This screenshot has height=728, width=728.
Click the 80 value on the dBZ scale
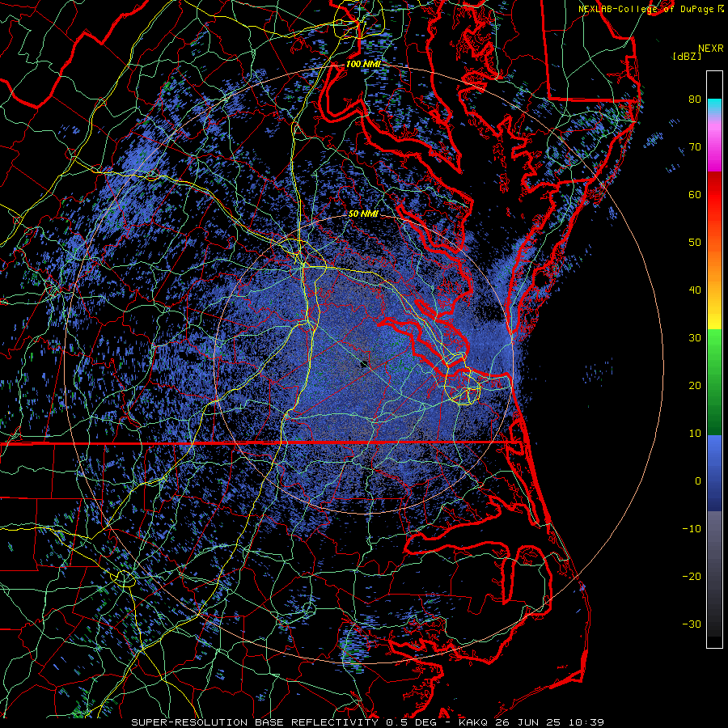[695, 99]
